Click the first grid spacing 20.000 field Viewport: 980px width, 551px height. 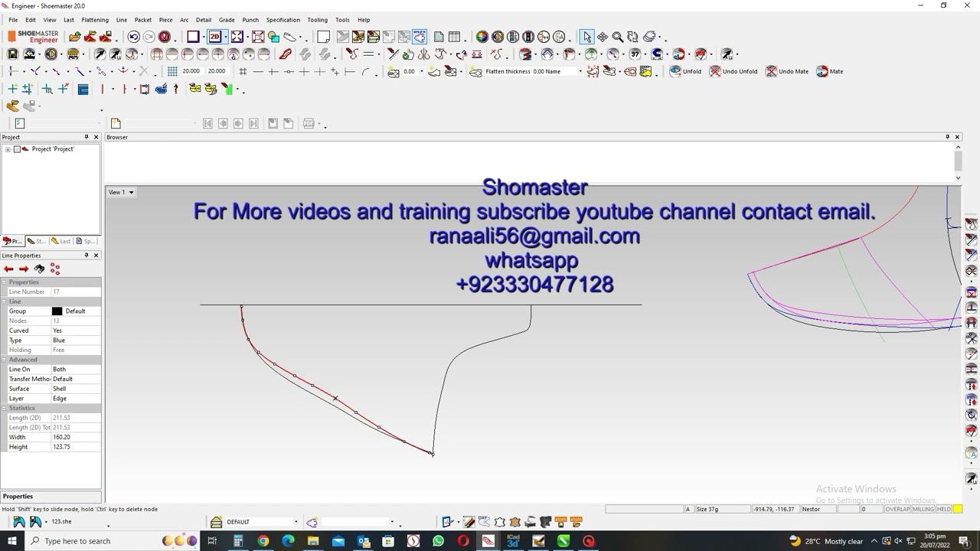pyautogui.click(x=191, y=71)
